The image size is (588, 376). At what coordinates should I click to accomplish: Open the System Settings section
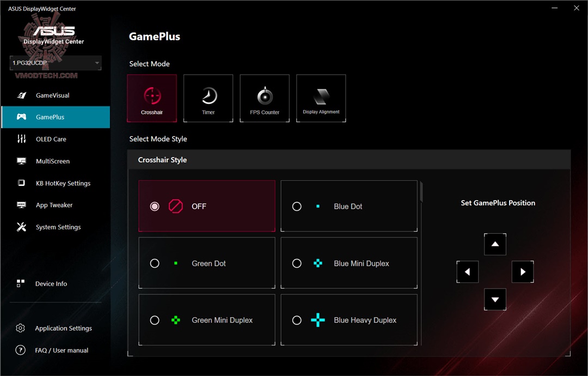56,227
